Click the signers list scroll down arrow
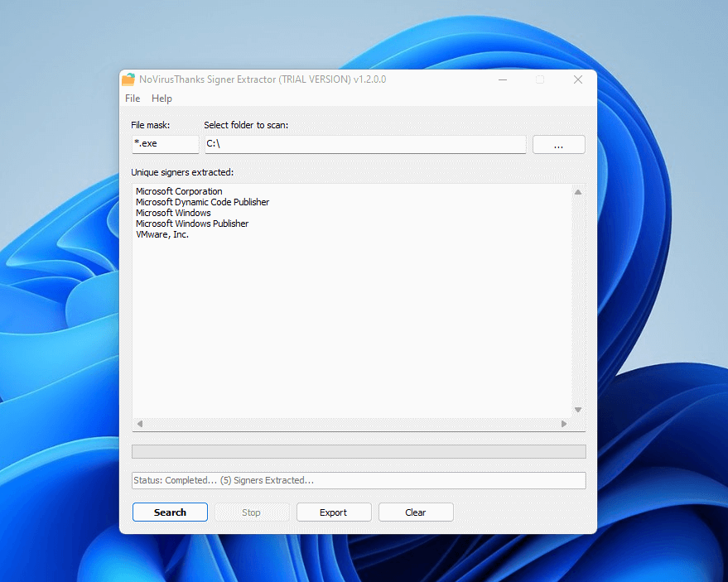Image resolution: width=728 pixels, height=582 pixels. (x=578, y=410)
